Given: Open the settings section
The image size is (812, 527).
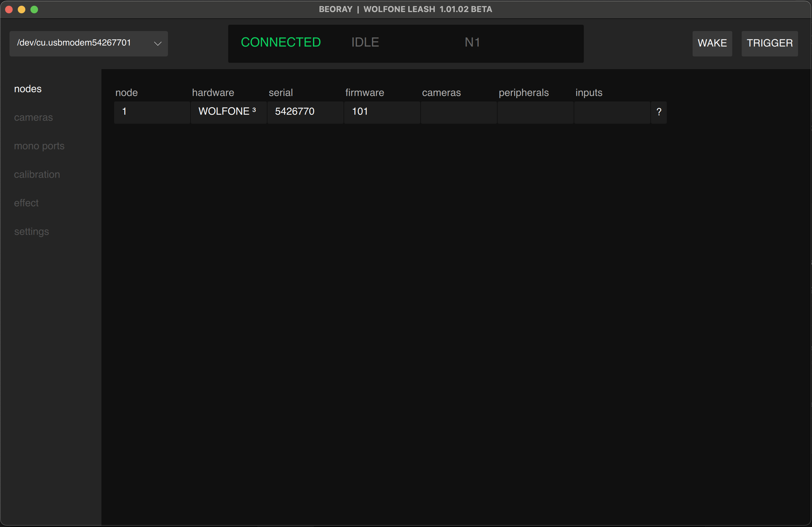Looking at the screenshot, I should [31, 231].
